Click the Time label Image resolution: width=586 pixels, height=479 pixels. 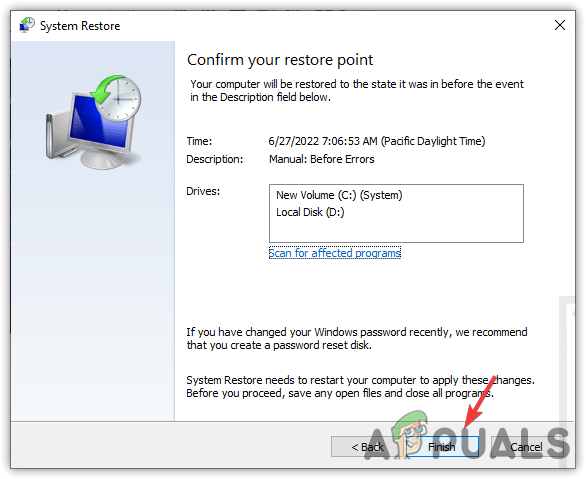(199, 141)
